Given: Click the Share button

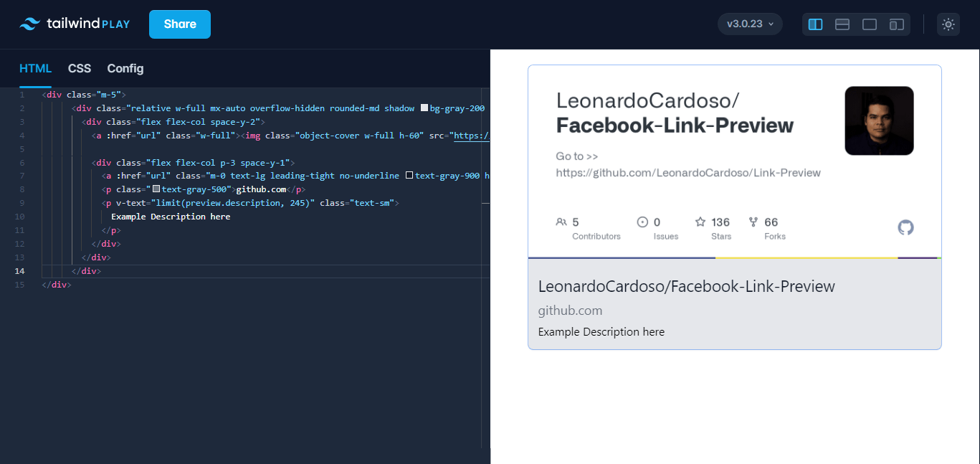Looking at the screenshot, I should click(180, 24).
